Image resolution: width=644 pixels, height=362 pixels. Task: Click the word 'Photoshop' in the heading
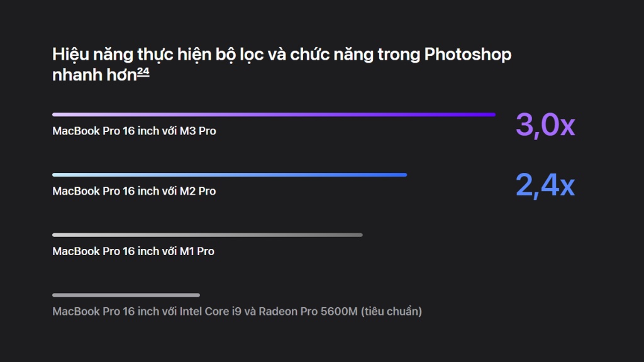(468, 55)
